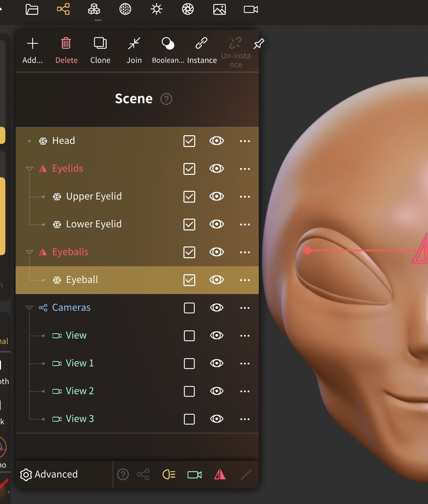428x504 pixels.
Task: Click red mirror icon in bottom bar
Action: (x=220, y=474)
